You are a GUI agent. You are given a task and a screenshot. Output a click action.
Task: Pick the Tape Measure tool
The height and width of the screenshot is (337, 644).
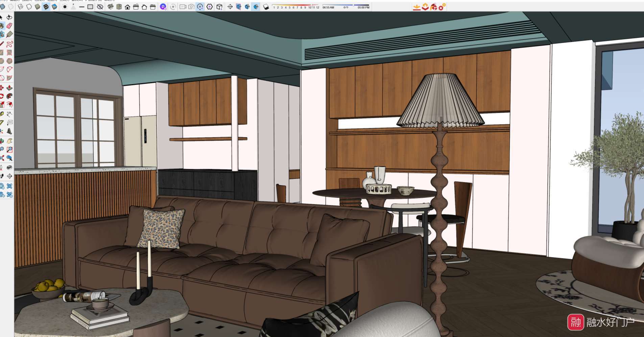[2, 114]
